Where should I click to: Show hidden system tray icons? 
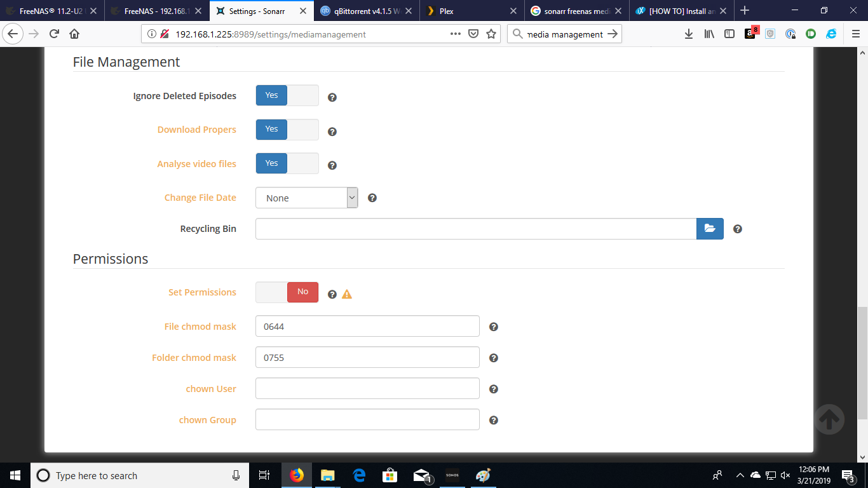pyautogui.click(x=740, y=475)
